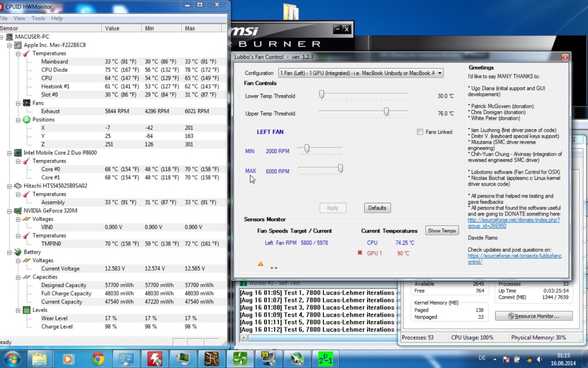Open Google Chrome from the taskbar

coord(97,359)
